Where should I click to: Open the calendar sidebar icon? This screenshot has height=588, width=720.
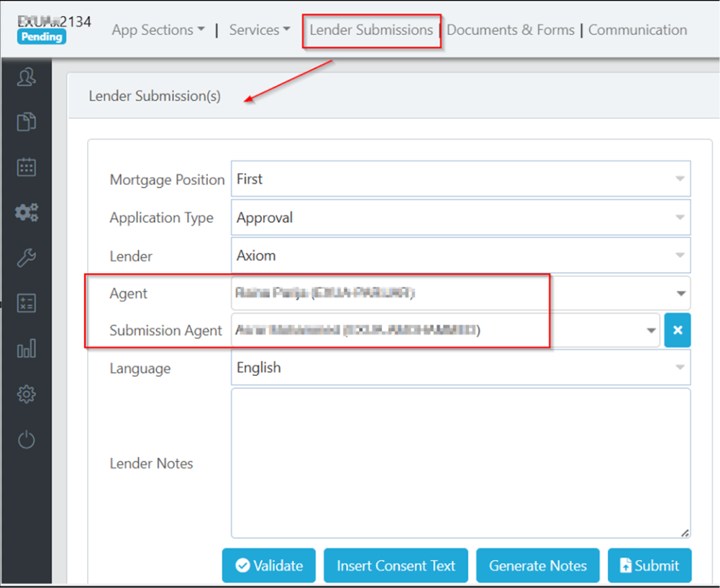point(26,167)
